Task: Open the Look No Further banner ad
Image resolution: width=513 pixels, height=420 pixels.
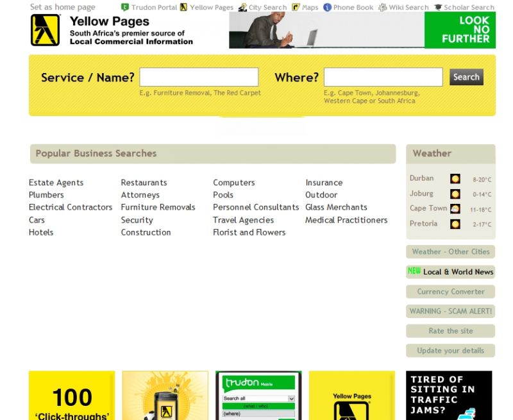Action: click(362, 30)
